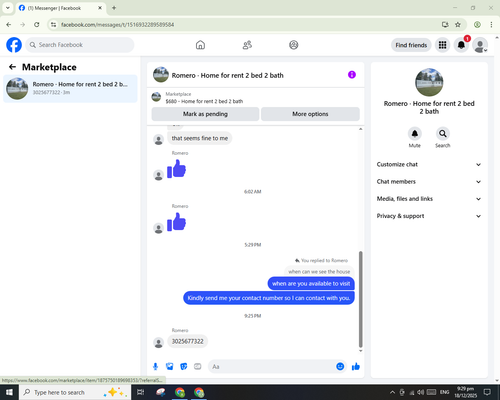
Task: Click the message '3025677322'
Action: pos(187,341)
